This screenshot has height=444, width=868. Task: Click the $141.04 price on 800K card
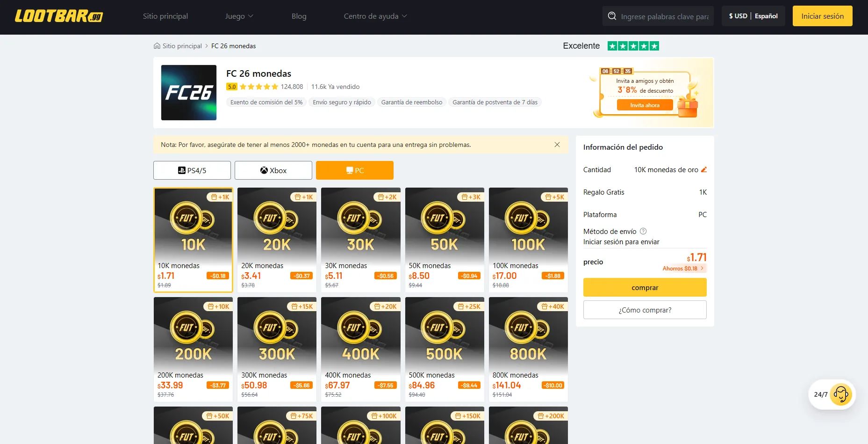507,385
